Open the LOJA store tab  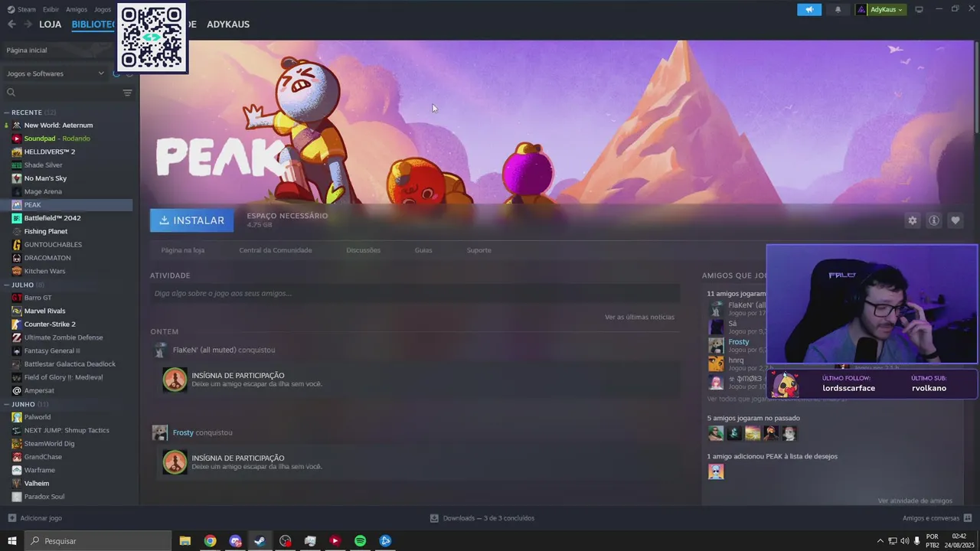click(50, 24)
